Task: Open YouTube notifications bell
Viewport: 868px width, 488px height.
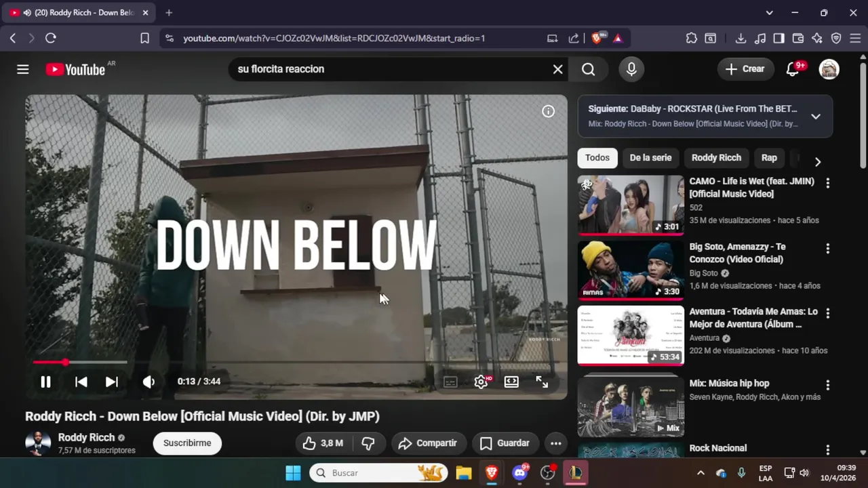Action: 793,69
